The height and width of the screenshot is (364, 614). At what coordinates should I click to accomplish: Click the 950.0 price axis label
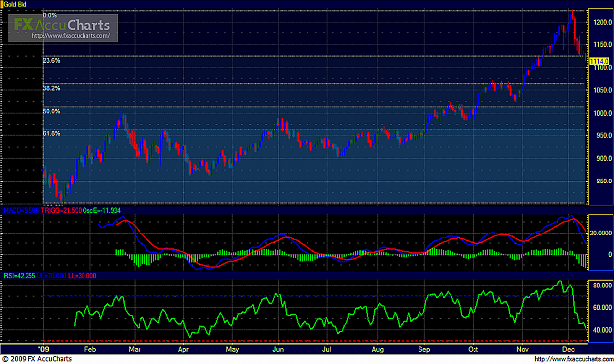604,135
